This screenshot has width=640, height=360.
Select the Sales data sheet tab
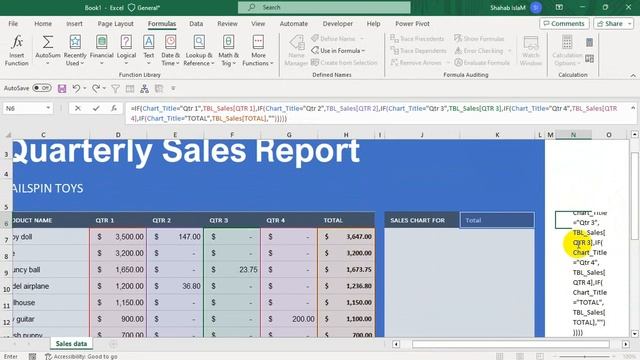coord(71,344)
